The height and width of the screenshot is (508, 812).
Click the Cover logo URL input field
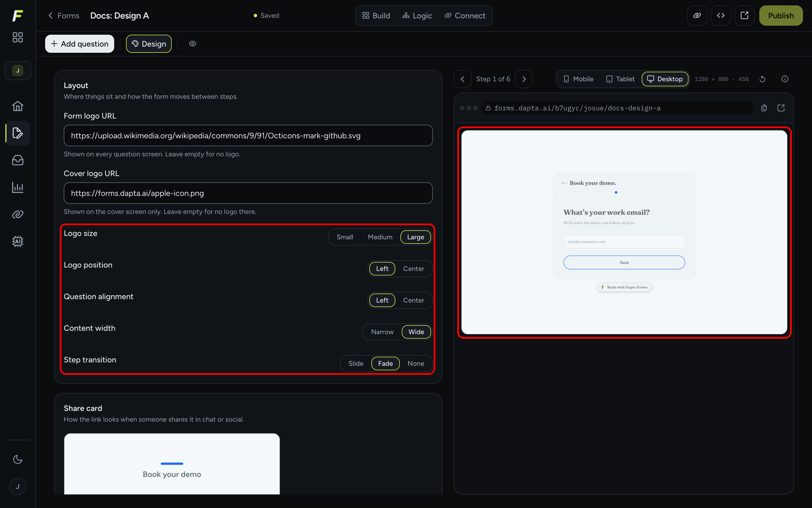[x=248, y=193]
